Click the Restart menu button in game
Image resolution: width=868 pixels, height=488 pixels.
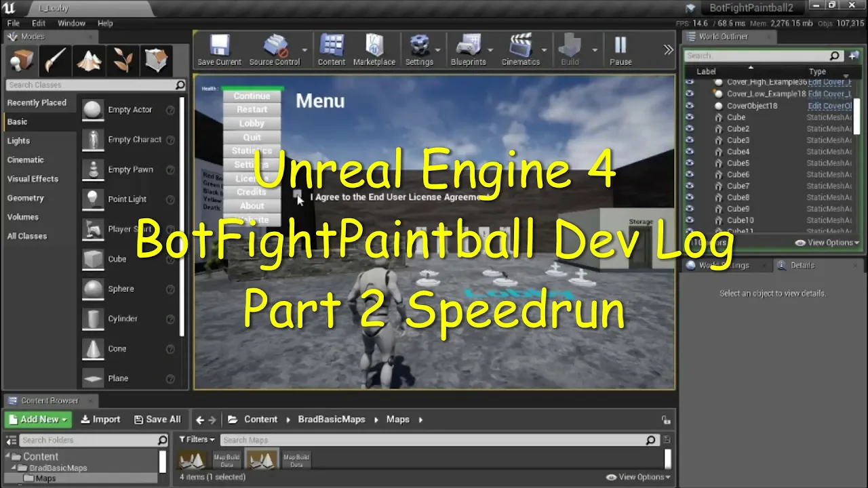[252, 110]
